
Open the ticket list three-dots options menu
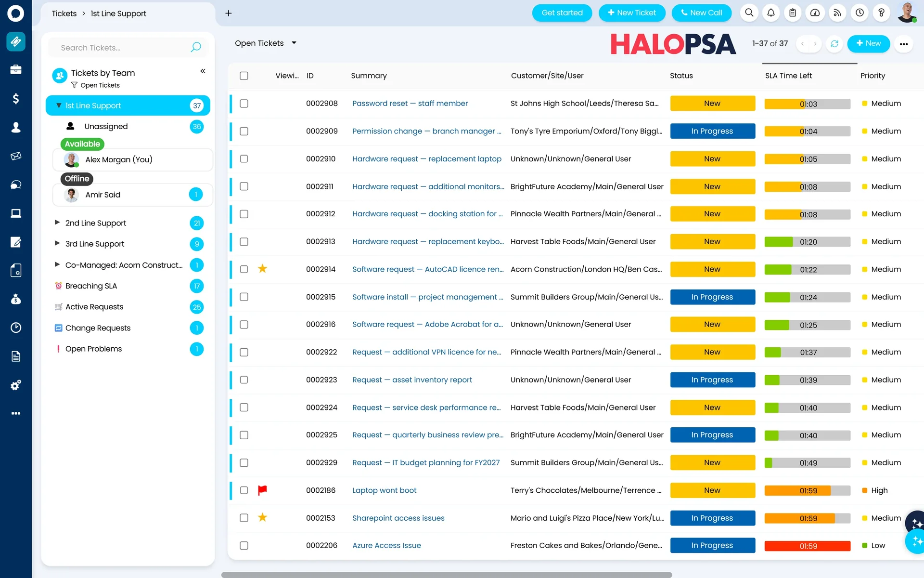coord(904,44)
